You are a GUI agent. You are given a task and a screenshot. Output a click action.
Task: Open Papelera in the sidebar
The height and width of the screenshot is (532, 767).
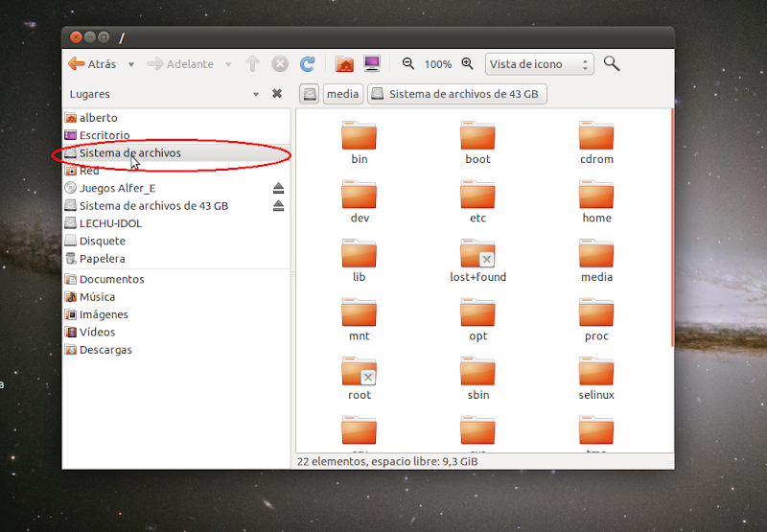pyautogui.click(x=102, y=259)
